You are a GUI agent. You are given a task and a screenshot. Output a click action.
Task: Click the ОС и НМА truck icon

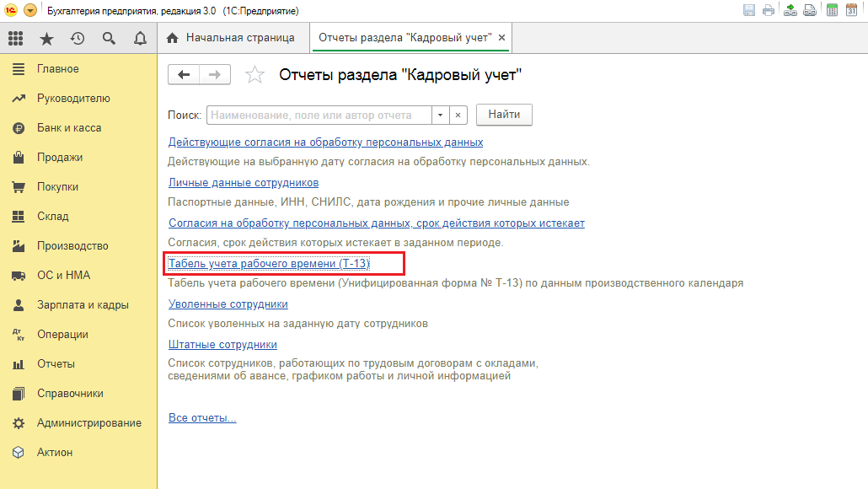click(19, 275)
